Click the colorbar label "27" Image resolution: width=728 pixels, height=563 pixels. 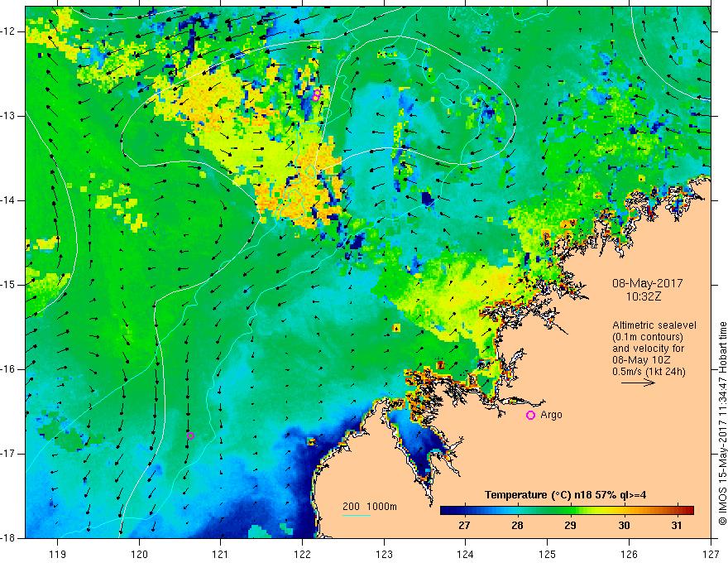pos(464,526)
